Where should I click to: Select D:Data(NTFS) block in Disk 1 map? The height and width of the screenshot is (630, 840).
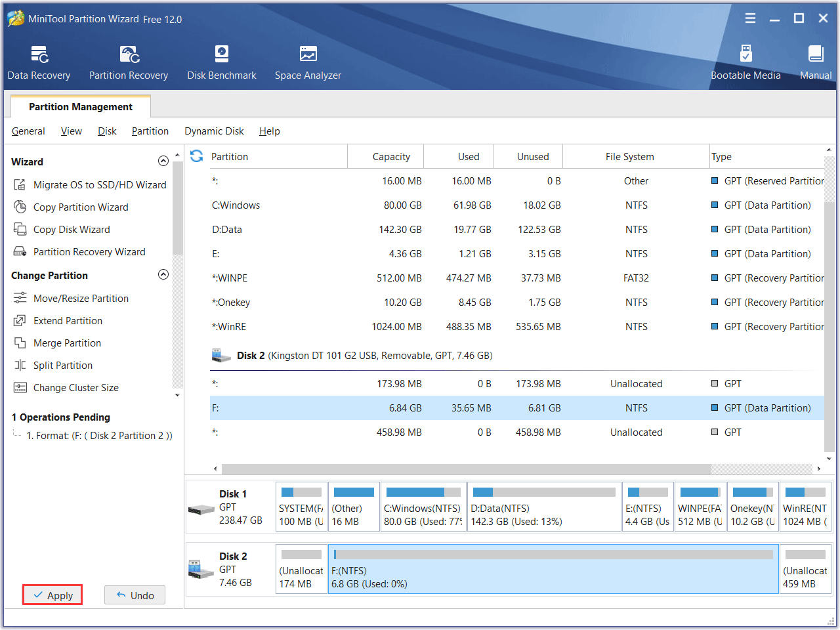tap(544, 507)
